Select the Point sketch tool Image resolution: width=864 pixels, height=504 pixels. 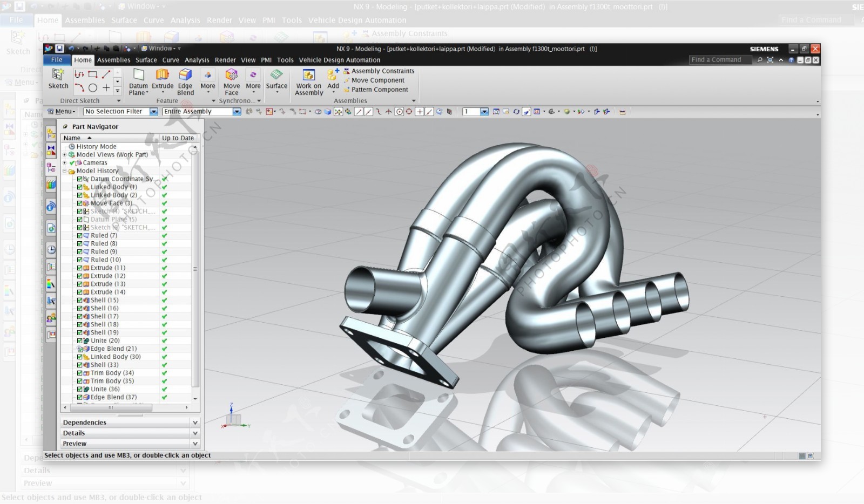(x=106, y=87)
